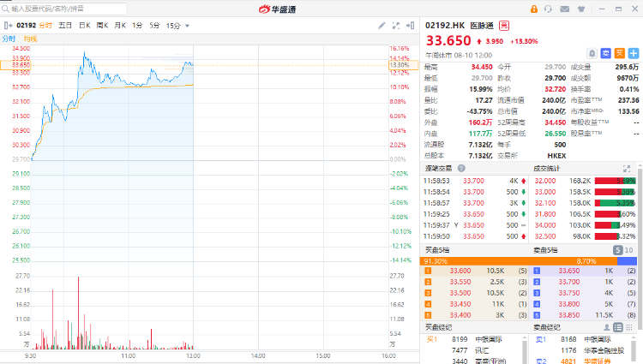The height and width of the screenshot is (364, 643).
Task: Click sell broker 1176 华泰金融控股
Action: click(592, 350)
